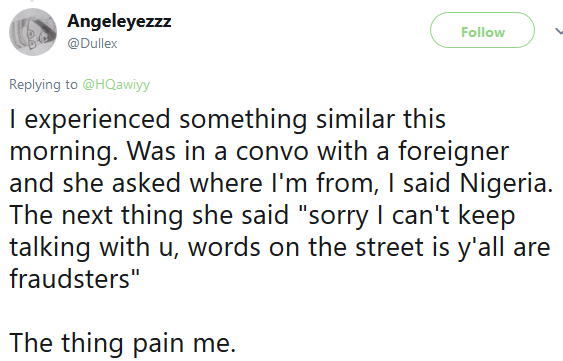
Task: Click the phrase 'The next thing she said'
Action: (149, 215)
